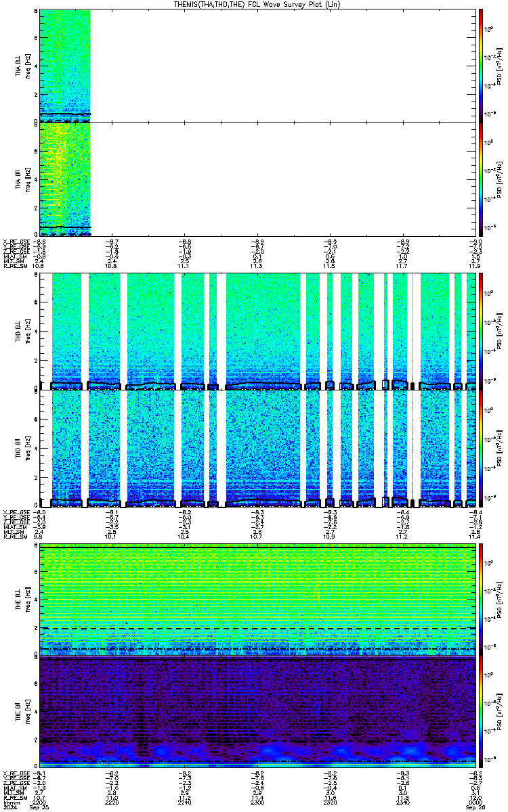Click the THA B⊥ spectrogram panel

pos(257,66)
